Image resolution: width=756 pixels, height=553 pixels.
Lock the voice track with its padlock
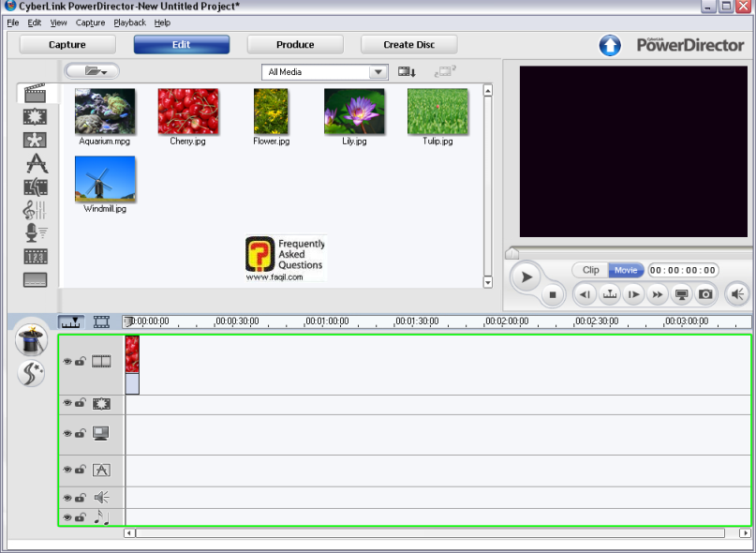(81, 497)
